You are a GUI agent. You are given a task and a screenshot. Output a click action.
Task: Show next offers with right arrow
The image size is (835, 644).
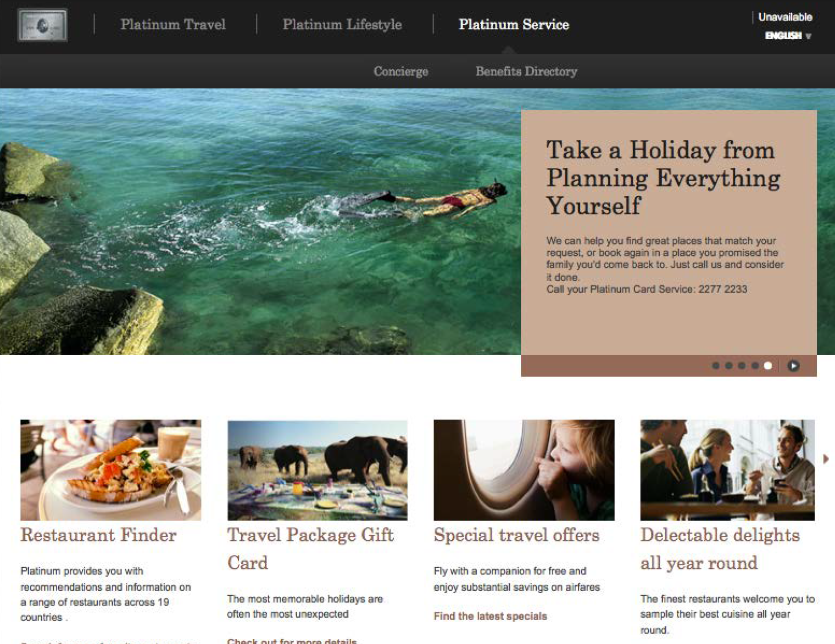click(x=826, y=459)
